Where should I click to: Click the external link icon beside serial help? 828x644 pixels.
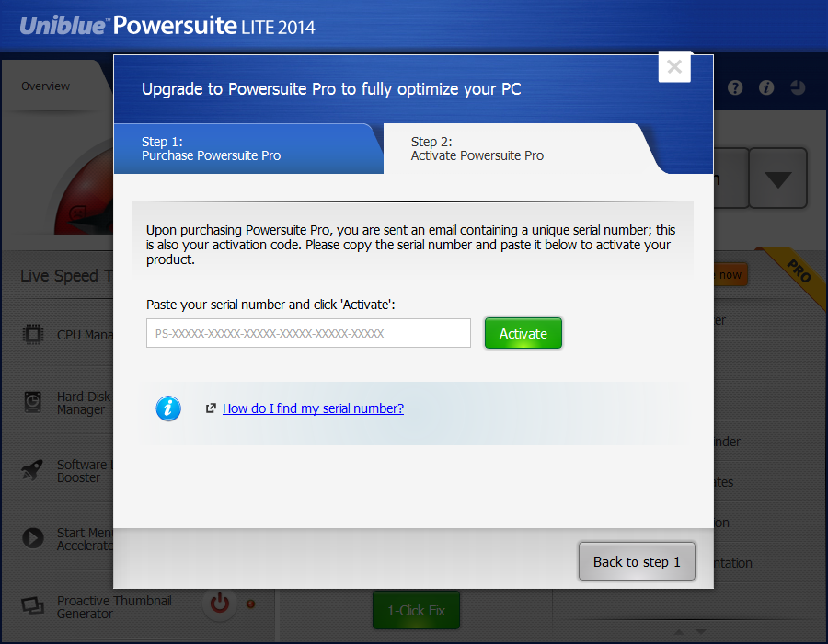pyautogui.click(x=211, y=408)
